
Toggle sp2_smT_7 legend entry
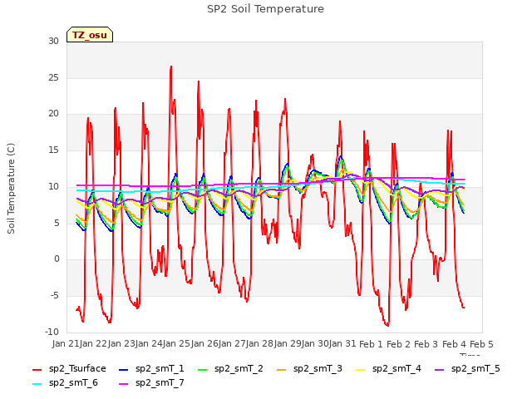click(x=151, y=382)
